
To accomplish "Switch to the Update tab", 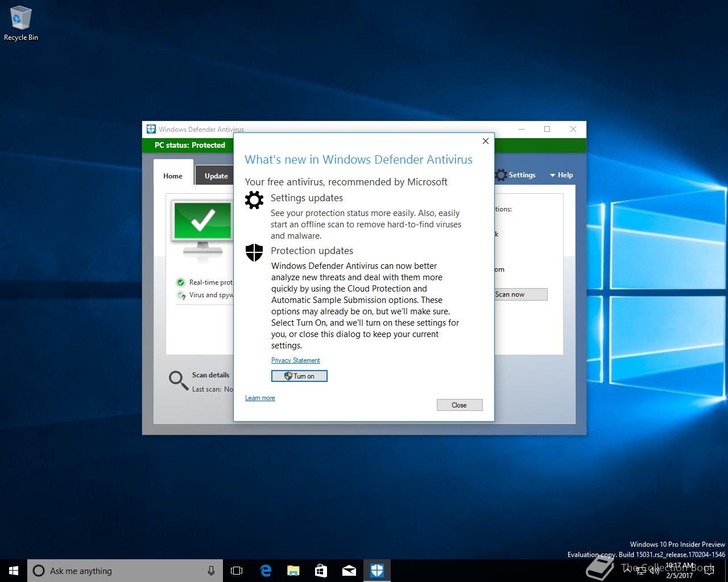I will [216, 176].
